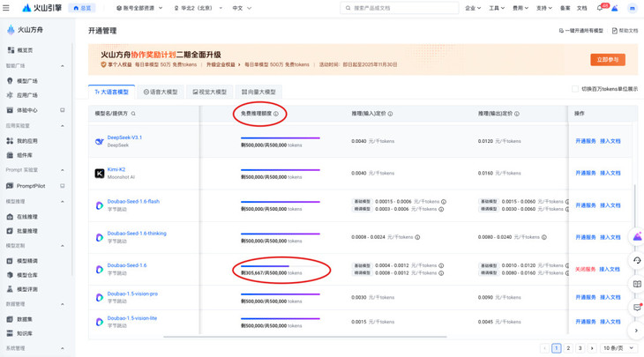Click the hamburger menu icon at top left

6,8
